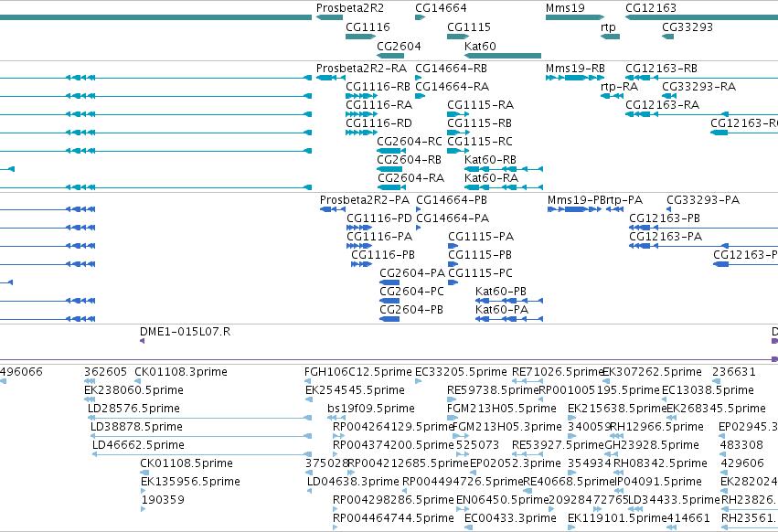Click the FGH106C12.5prime EST label
The height and width of the screenshot is (532, 778).
pos(358,372)
